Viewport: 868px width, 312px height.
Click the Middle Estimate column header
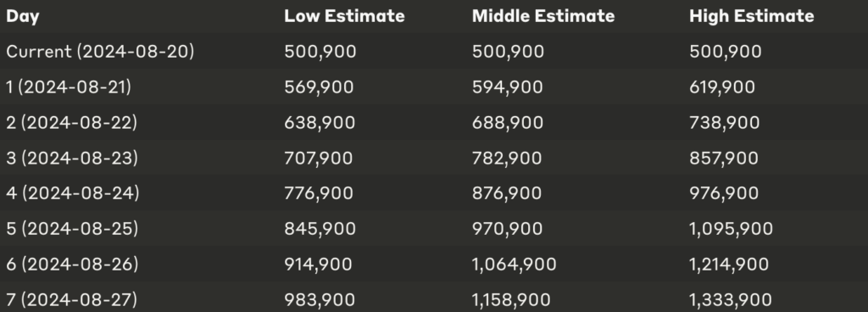(x=543, y=16)
